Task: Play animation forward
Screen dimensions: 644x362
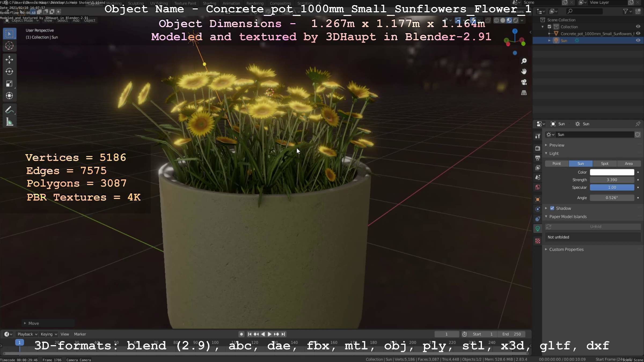Action: tap(270, 334)
